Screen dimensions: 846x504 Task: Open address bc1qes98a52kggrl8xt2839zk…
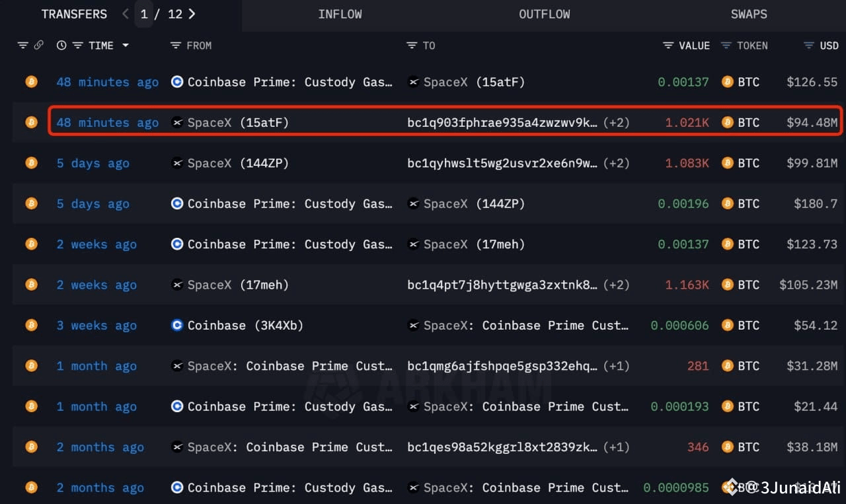[x=502, y=447]
